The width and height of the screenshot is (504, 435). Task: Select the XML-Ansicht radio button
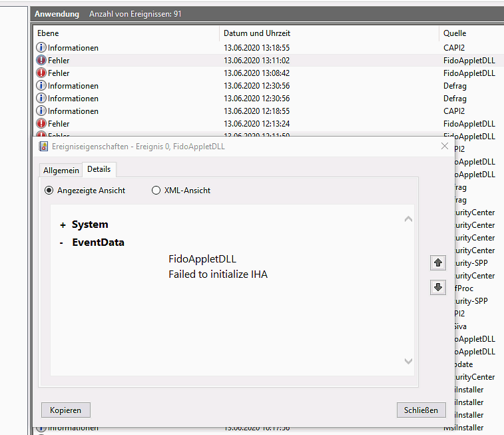[x=156, y=191]
